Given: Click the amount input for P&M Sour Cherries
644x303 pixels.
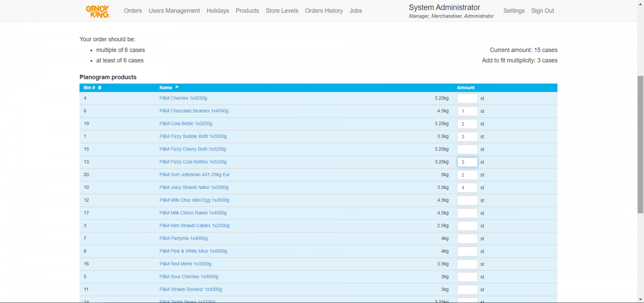Looking at the screenshot, I should (x=467, y=276).
